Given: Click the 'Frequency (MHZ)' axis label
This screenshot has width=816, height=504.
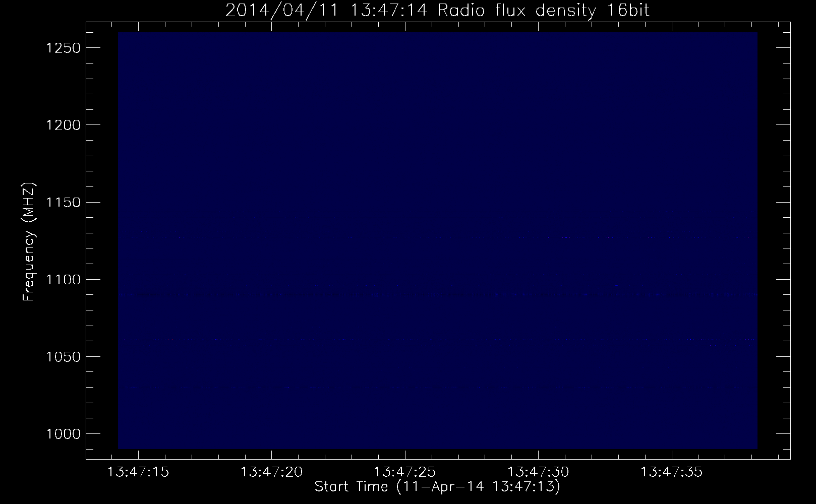Looking at the screenshot, I should tap(29, 242).
